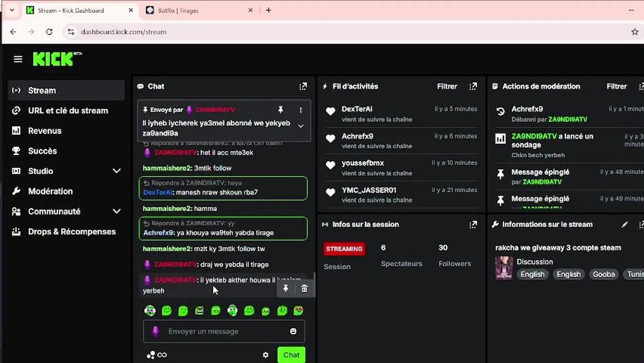644x363 pixels.
Task: Click the message 'draj we yebda il tirage'
Action: point(234,264)
